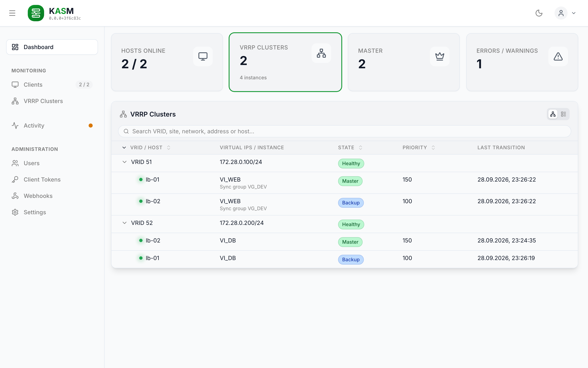This screenshot has width=588, height=368.
Task: Open Client Tokens page
Action: (x=52, y=180)
